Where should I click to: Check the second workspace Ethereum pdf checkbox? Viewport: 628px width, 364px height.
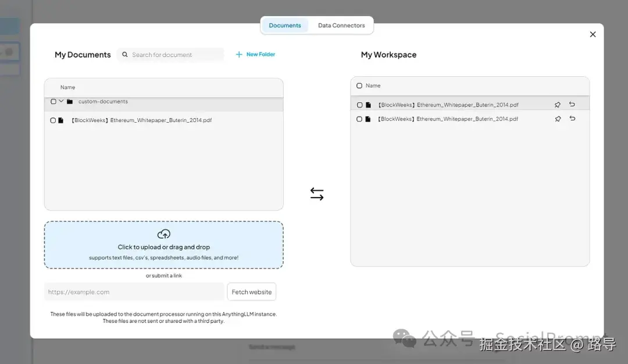point(359,119)
